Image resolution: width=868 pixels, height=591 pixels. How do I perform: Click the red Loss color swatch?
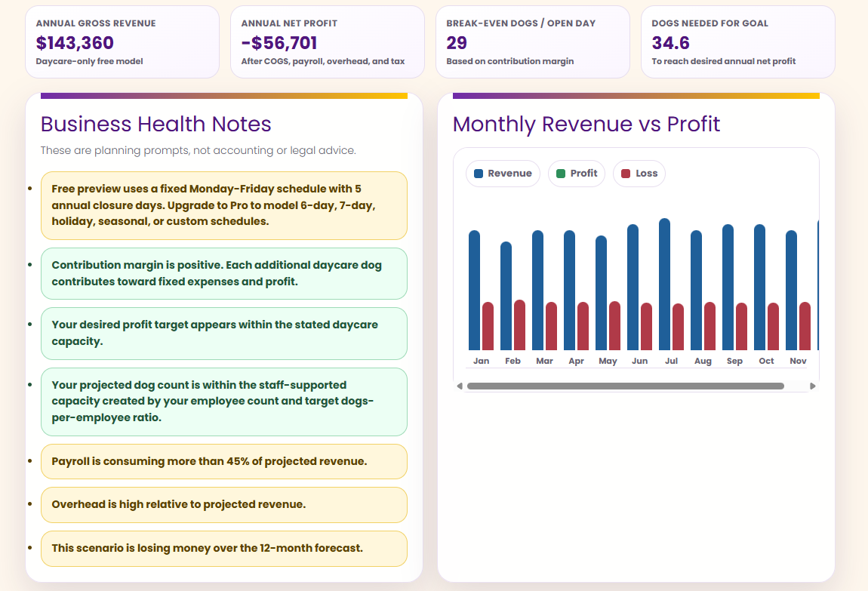point(626,174)
